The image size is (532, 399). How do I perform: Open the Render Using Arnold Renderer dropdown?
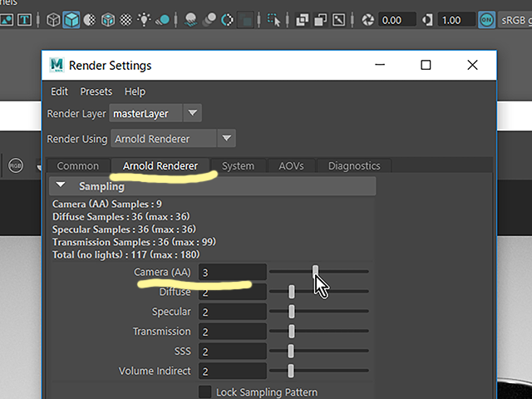click(x=173, y=139)
